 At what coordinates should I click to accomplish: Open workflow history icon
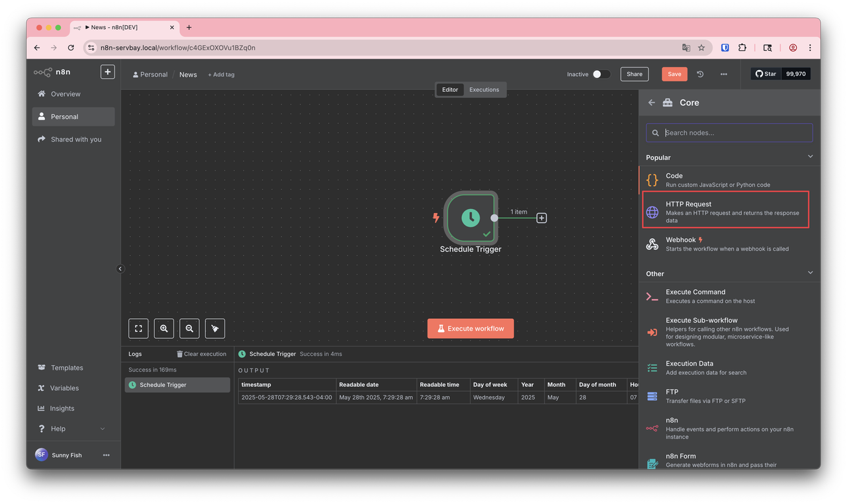(700, 74)
